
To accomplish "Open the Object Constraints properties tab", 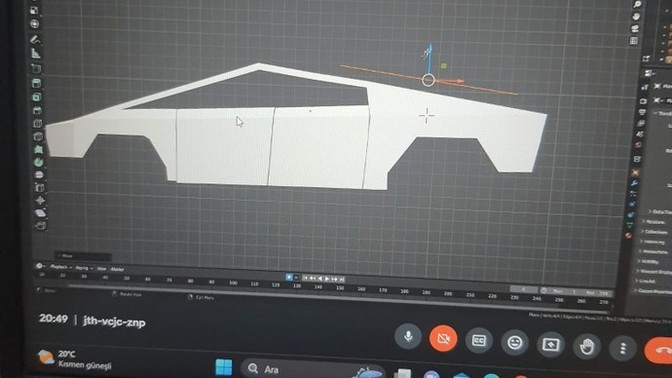I will [x=631, y=215].
